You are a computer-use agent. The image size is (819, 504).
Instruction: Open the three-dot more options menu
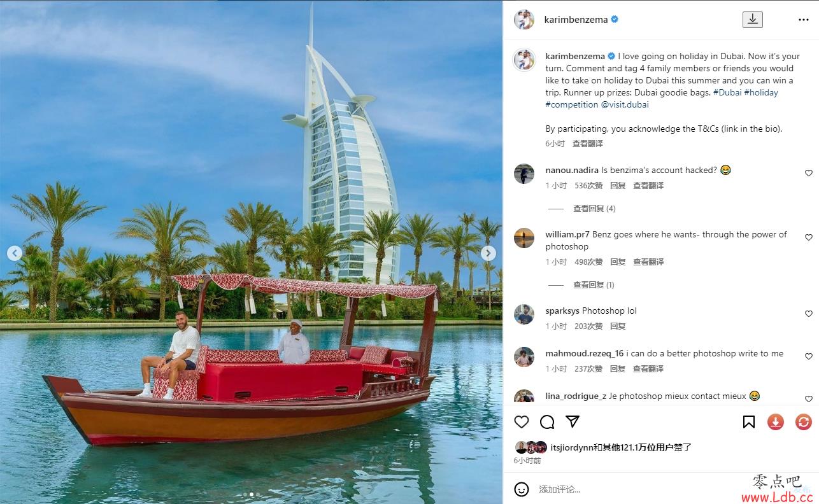804,20
